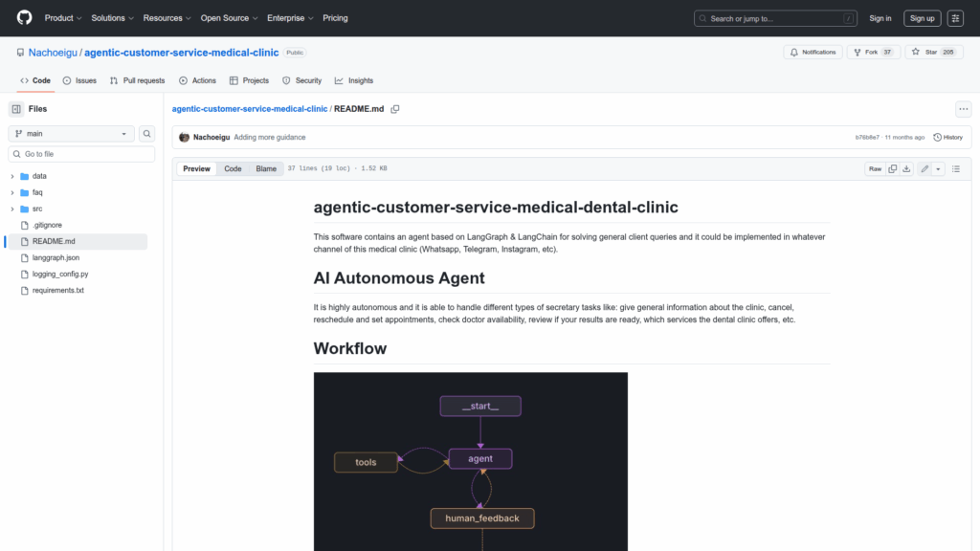The image size is (980, 551).
Task: Open the Actions tab
Action: [197, 80]
